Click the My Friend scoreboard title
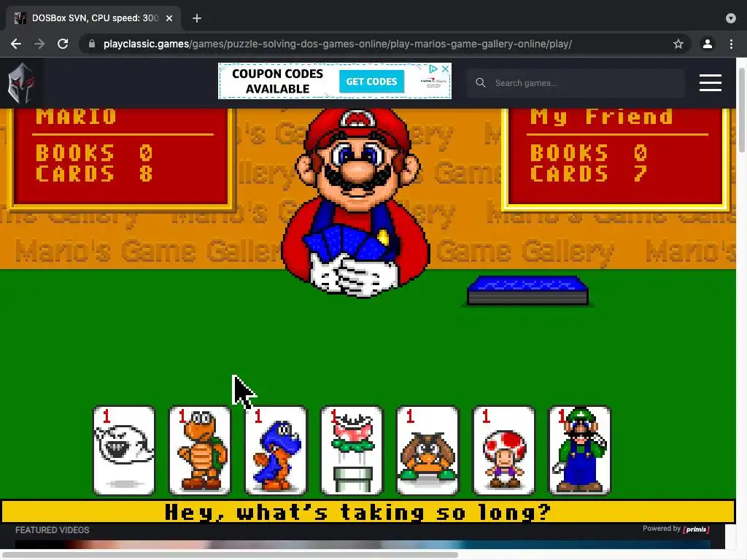This screenshot has height=560, width=747. pyautogui.click(x=602, y=117)
